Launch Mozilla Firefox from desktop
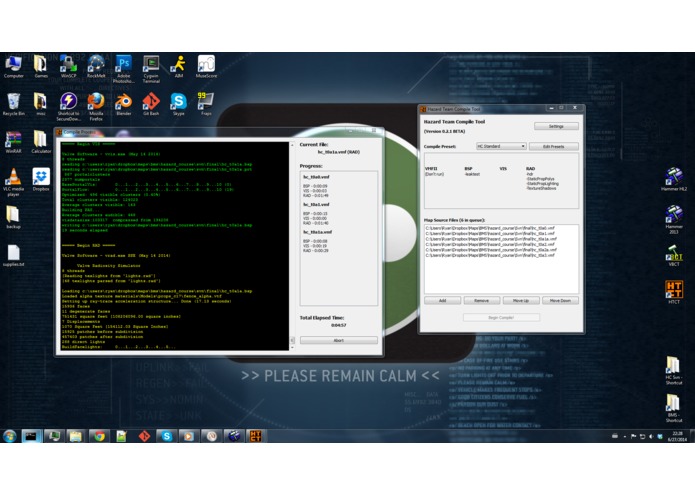 (x=96, y=107)
